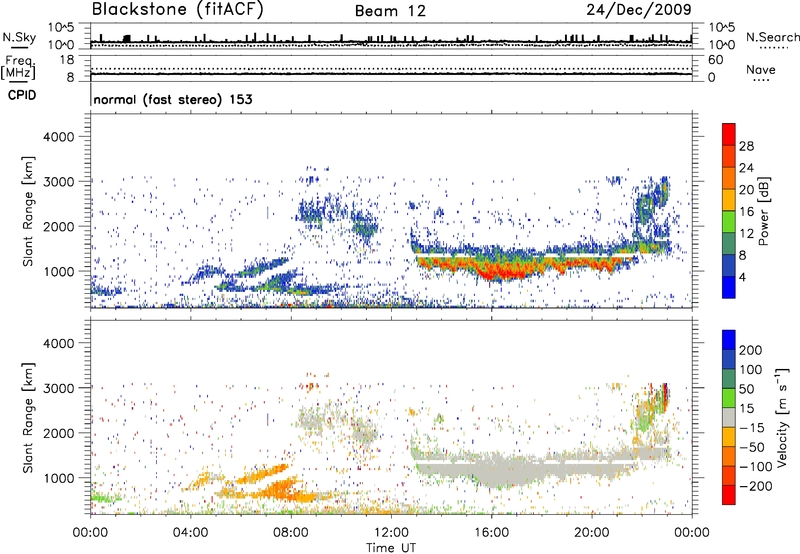
Task: Click the '20:00' time axis tick
Action: (592, 533)
